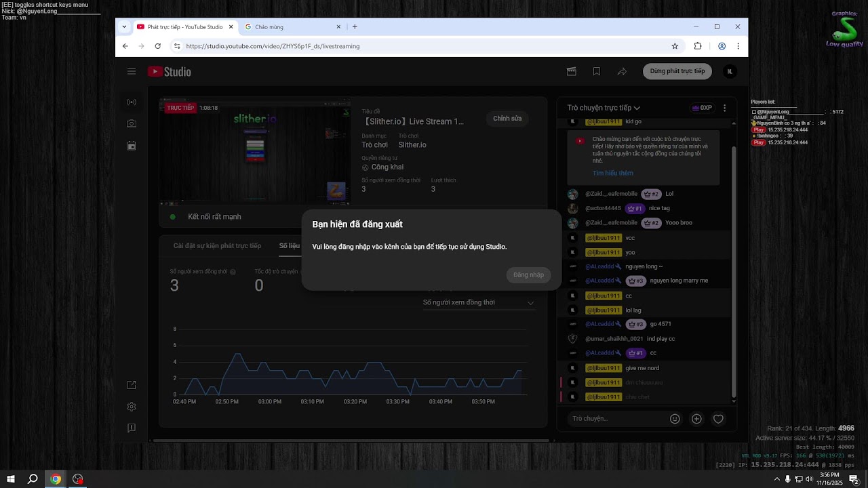The width and height of the screenshot is (868, 488).
Task: Click the 0XP badge in chat header
Action: click(702, 108)
